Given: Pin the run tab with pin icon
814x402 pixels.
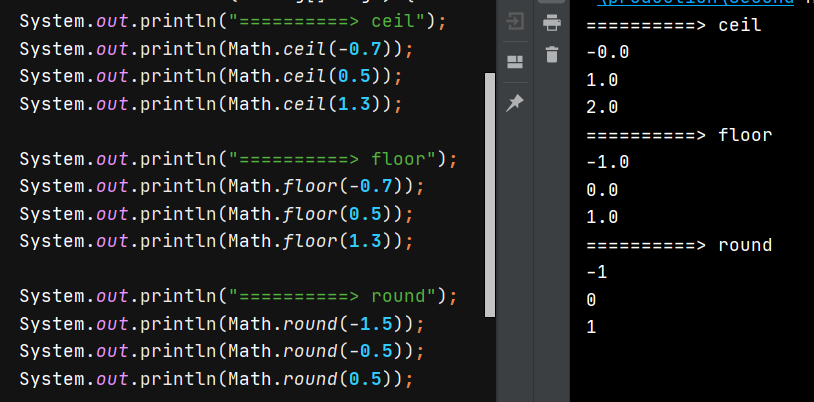Looking at the screenshot, I should [x=515, y=103].
